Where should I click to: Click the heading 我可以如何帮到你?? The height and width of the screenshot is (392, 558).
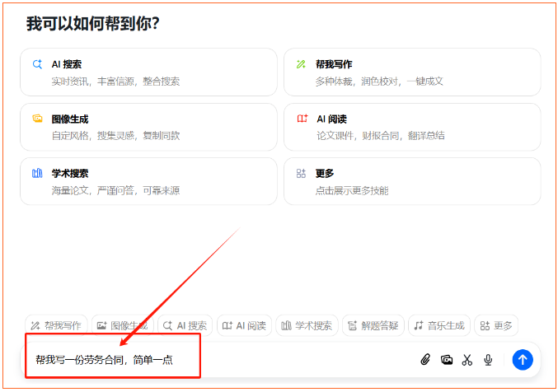pyautogui.click(x=93, y=24)
